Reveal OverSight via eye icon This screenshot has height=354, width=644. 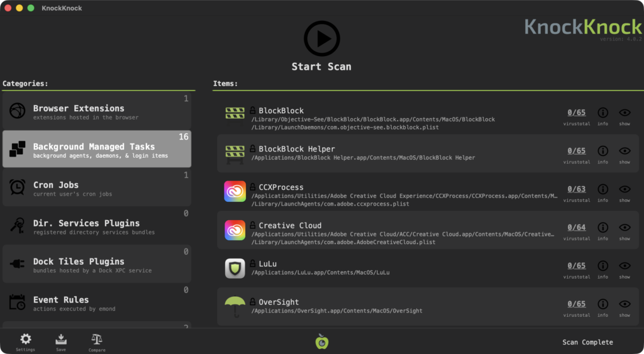tap(625, 304)
